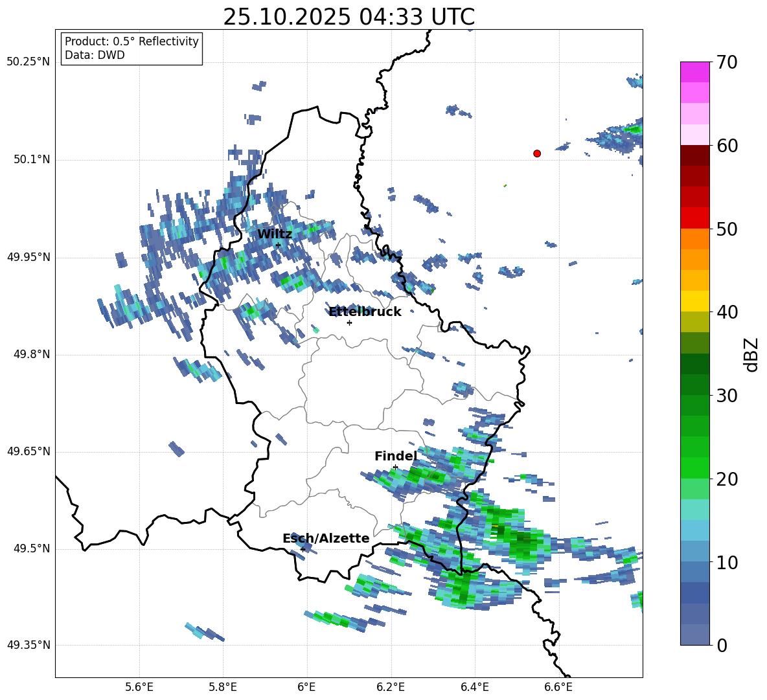
Task: Click the colorbar tick label 30
Action: tap(727, 396)
